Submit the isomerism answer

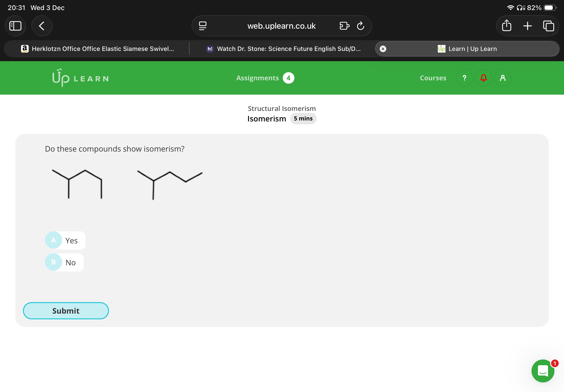click(65, 310)
